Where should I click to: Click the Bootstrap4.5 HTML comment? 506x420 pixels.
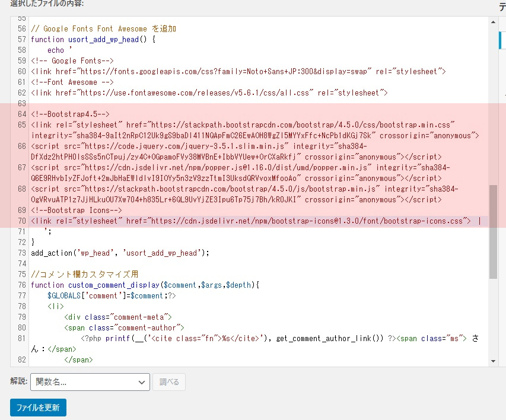pyautogui.click(x=71, y=114)
